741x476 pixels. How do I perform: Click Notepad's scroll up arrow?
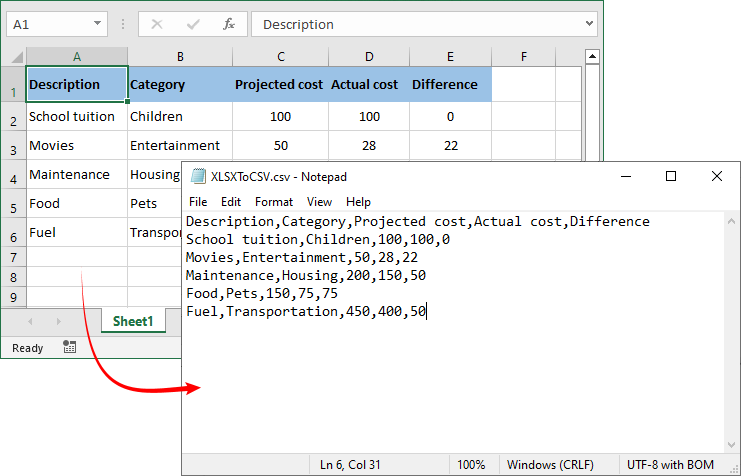point(731,221)
